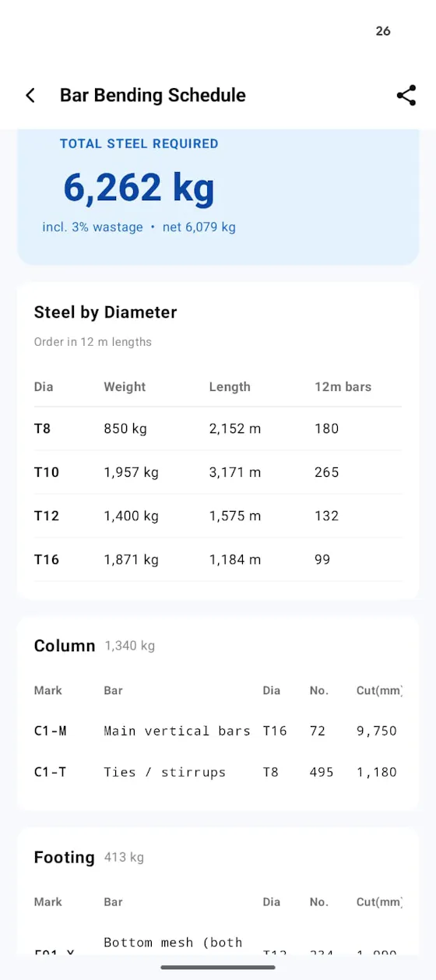Viewport: 436px width, 980px height.
Task: Tap the status bar clock showing 26
Action: point(383,31)
